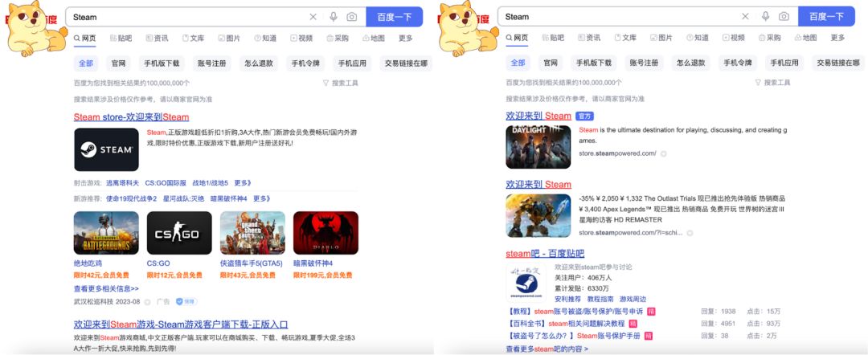This screenshot has width=868, height=355.
Task: Open 搜索工具 filter in left Baidu page
Action: pyautogui.click(x=341, y=83)
